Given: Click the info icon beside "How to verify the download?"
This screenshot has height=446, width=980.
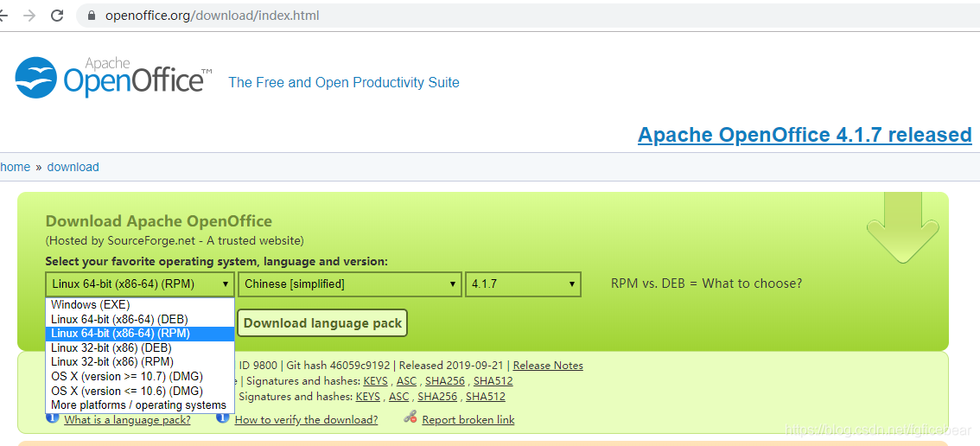Looking at the screenshot, I should [x=222, y=417].
